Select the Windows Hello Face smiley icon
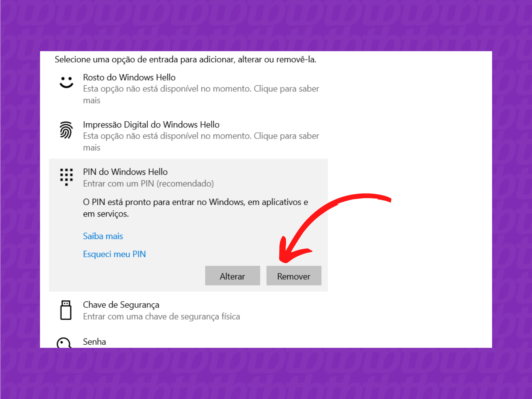This screenshot has width=532, height=399. pos(66,83)
